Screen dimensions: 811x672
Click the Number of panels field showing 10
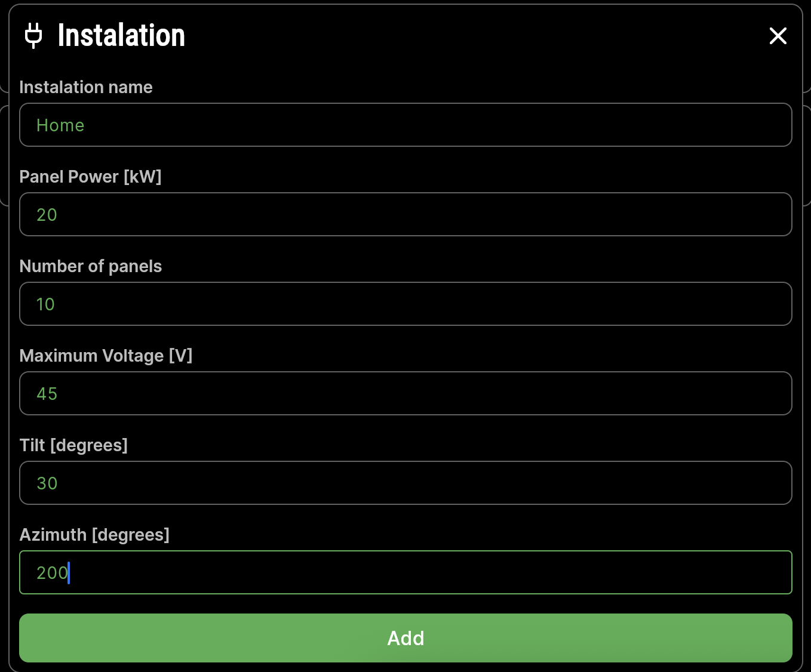point(405,304)
